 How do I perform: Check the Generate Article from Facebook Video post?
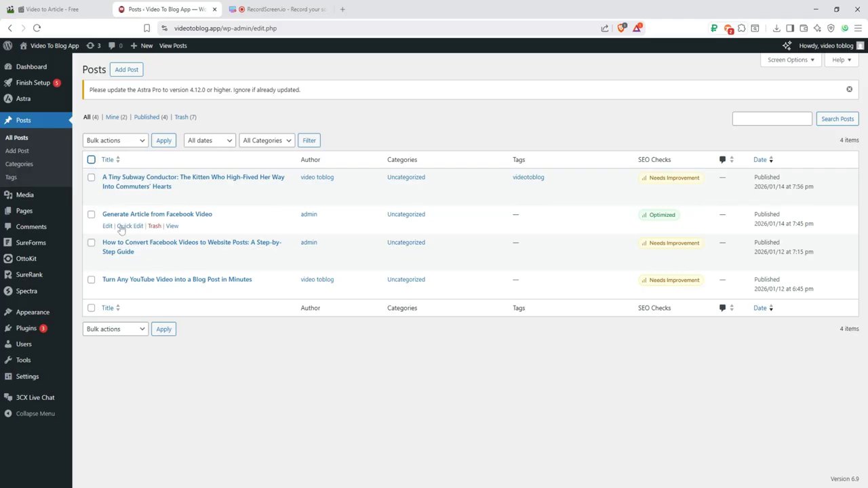click(91, 214)
